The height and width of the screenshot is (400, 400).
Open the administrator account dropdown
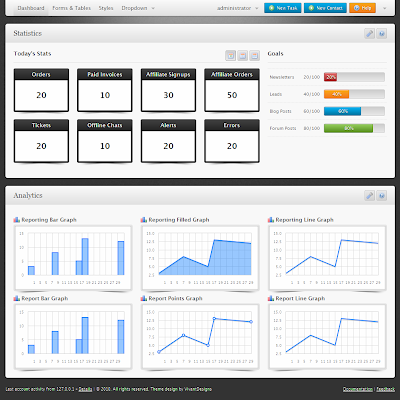(238, 8)
